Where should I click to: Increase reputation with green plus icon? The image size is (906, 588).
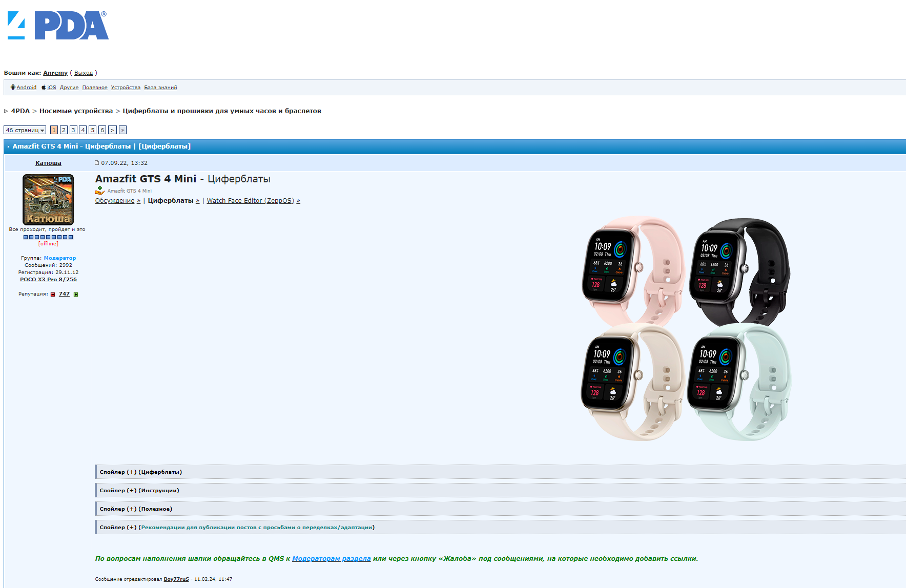[76, 295]
